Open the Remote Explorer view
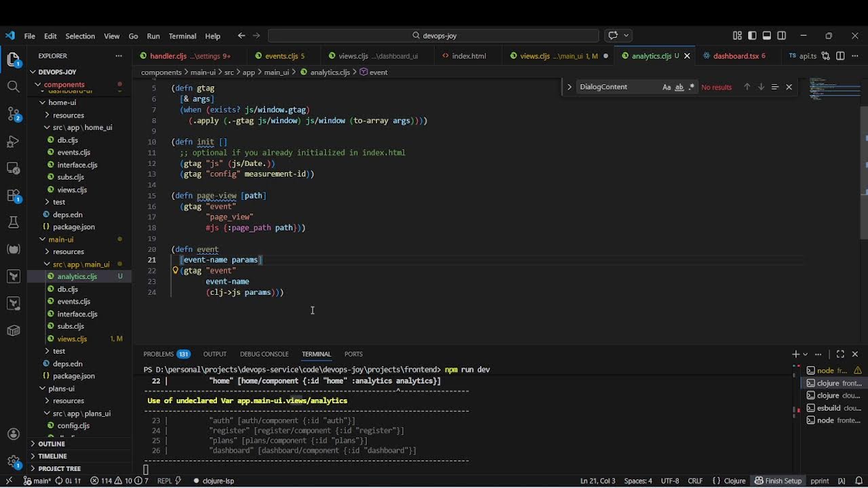868x488 pixels. 13,168
